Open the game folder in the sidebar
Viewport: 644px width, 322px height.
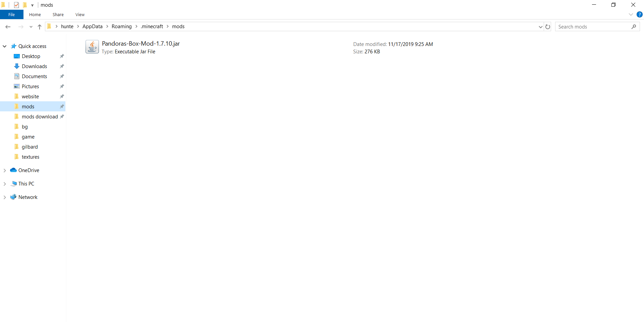point(28,137)
